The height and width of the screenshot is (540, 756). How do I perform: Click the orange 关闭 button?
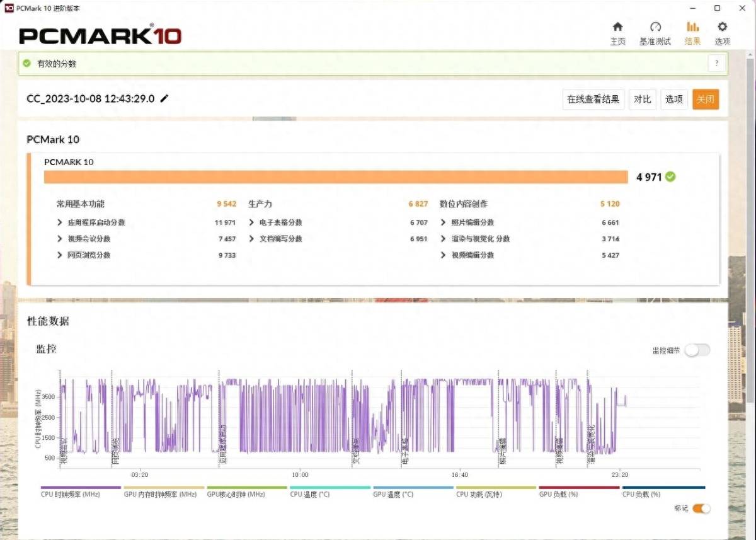[706, 99]
